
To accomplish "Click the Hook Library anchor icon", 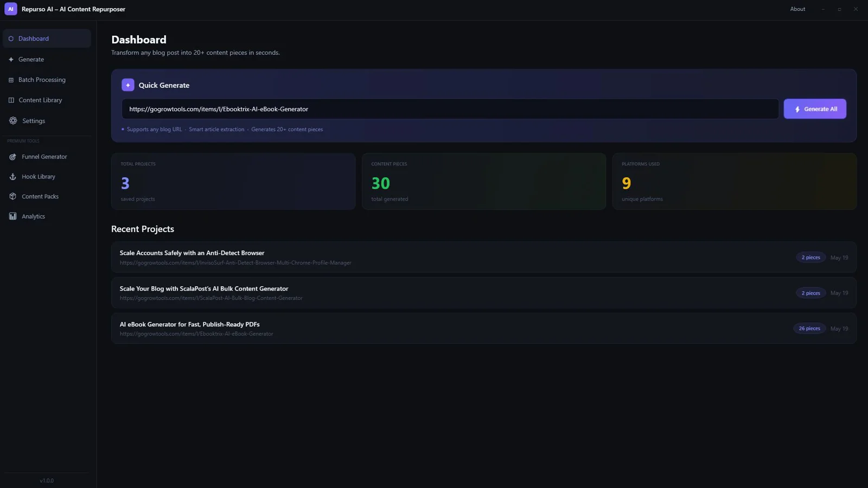I will [x=13, y=177].
